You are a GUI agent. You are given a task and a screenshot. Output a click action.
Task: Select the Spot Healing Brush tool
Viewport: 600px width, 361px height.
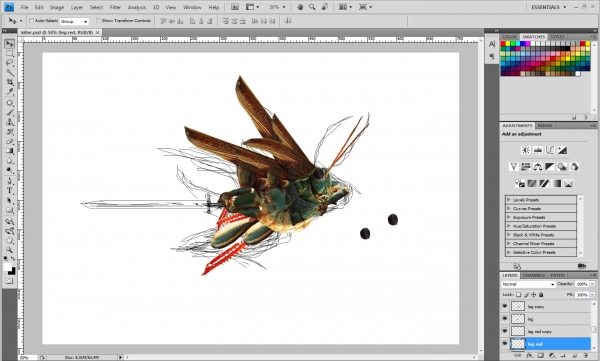pyautogui.click(x=10, y=103)
